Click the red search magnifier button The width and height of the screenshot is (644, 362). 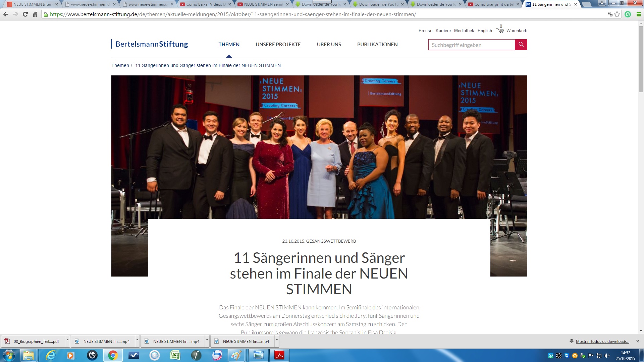[x=521, y=45]
